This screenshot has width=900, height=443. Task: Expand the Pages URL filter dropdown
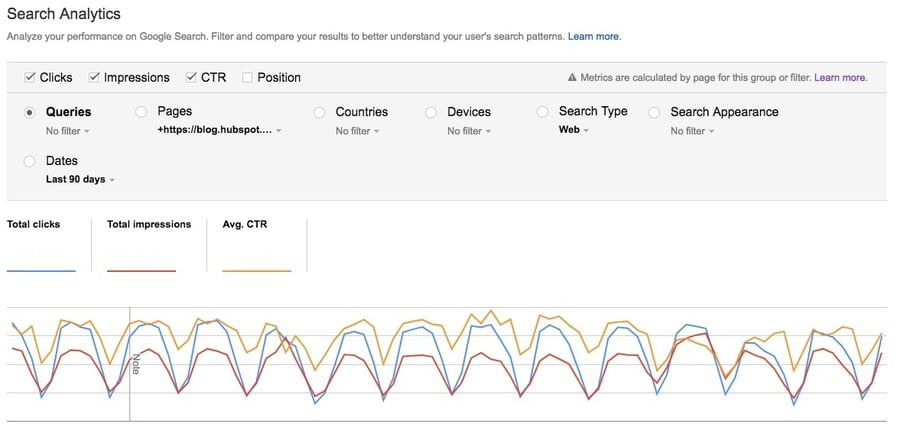219,131
